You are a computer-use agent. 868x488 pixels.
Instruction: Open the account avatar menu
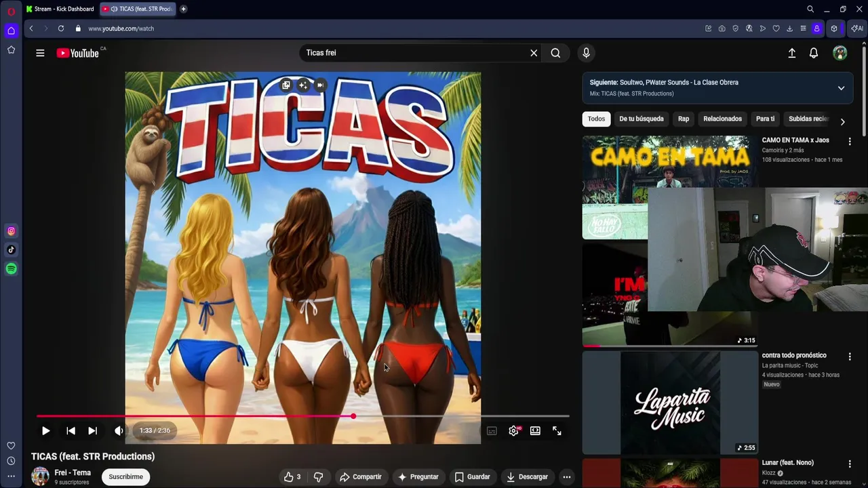tap(840, 53)
